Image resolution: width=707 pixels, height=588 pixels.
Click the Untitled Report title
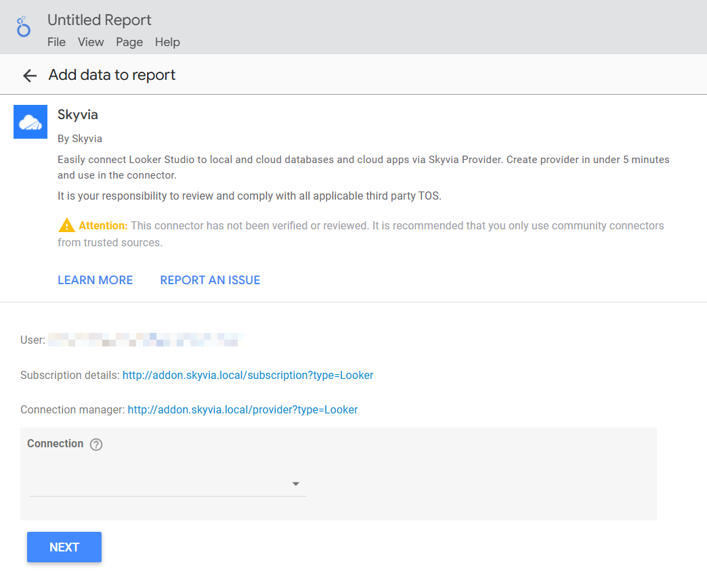(x=100, y=20)
